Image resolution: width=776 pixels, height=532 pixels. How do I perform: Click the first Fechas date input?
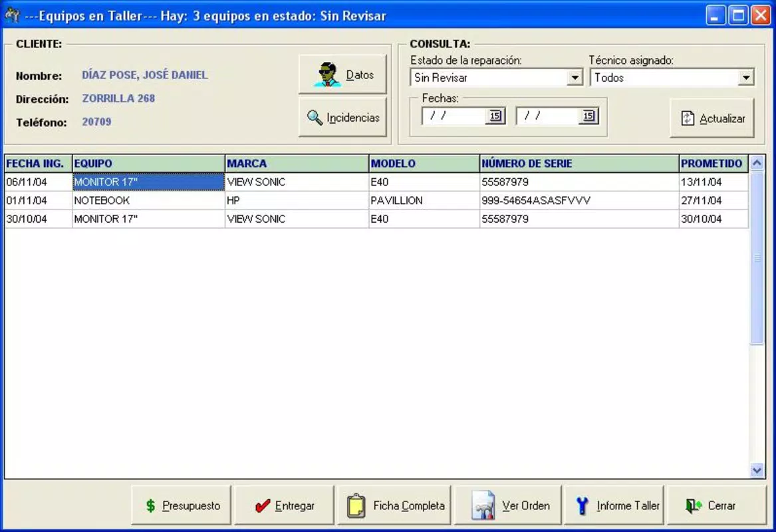point(453,116)
